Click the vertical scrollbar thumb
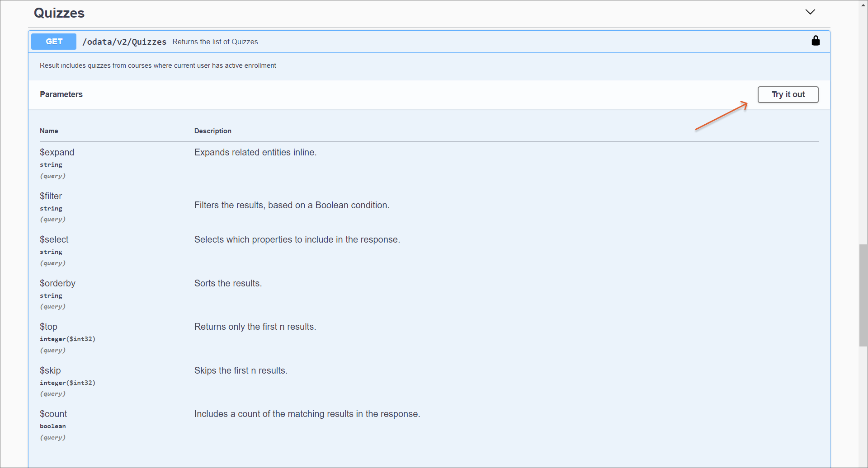Image resolution: width=868 pixels, height=468 pixels. [863, 295]
